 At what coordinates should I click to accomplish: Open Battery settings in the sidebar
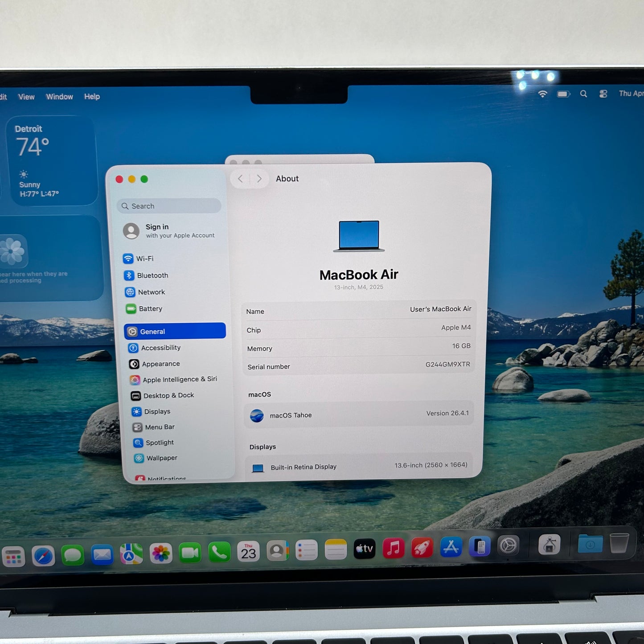[175, 308]
